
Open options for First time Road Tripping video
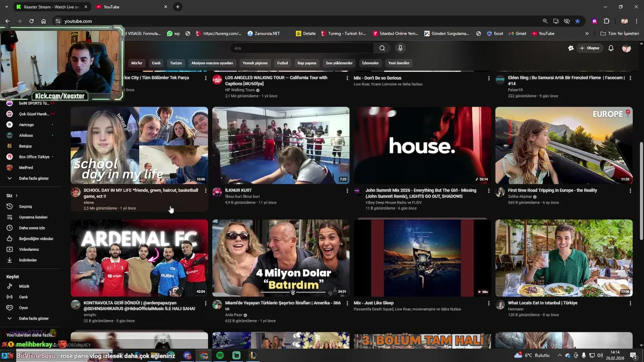pyautogui.click(x=630, y=191)
